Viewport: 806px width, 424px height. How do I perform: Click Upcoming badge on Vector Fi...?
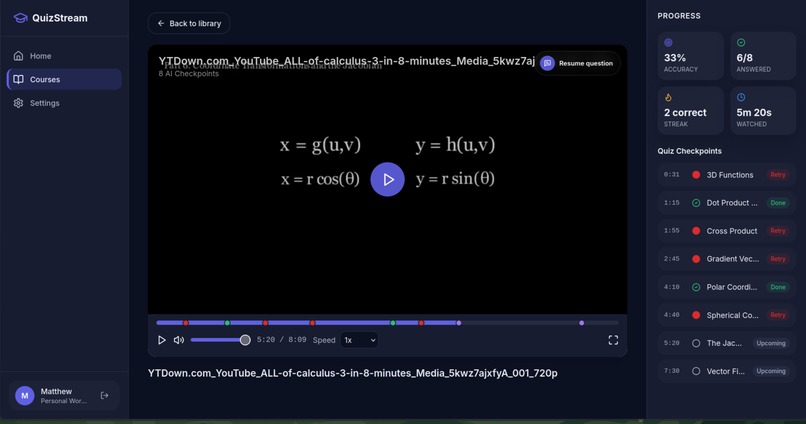coord(771,371)
